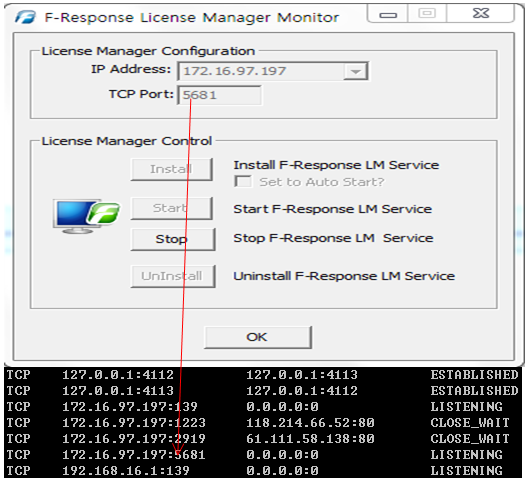Screen dimensions: 527x481
Task: Click the 'TCP Port:' label
Action: 141,94
